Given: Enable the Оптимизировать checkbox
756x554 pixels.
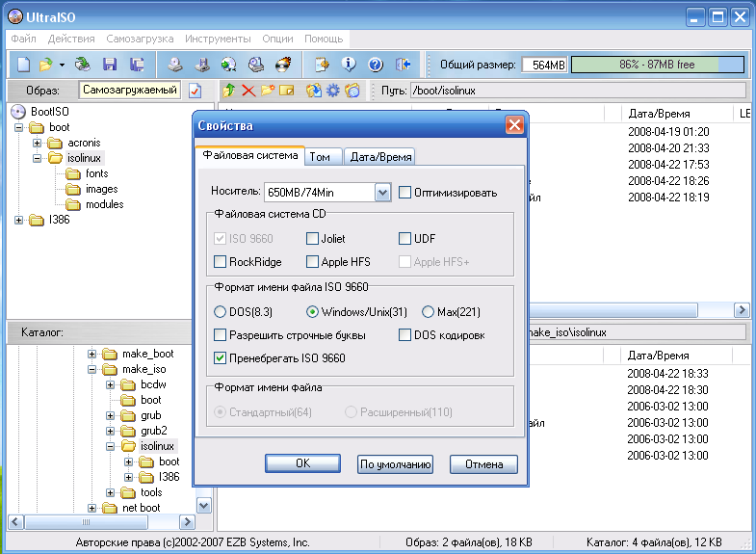Looking at the screenshot, I should [x=405, y=193].
